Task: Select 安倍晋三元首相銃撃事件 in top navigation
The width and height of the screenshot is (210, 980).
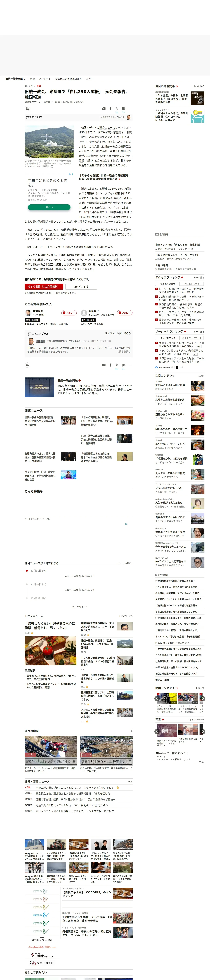Action: [x=68, y=79]
